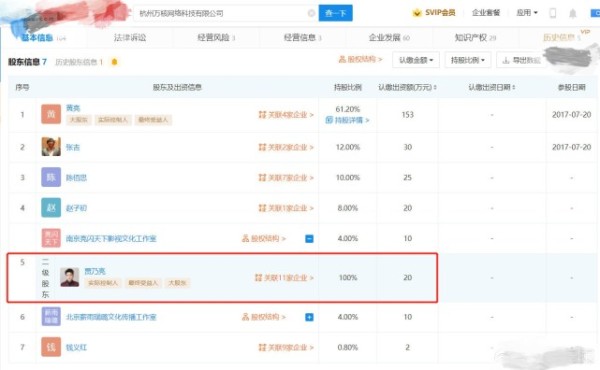Click the 100% shareholding value for 贾乃亮
The image size is (600, 370).
click(348, 277)
